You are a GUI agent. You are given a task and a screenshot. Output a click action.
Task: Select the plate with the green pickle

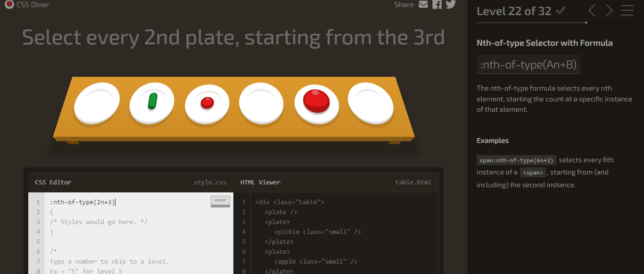click(152, 103)
